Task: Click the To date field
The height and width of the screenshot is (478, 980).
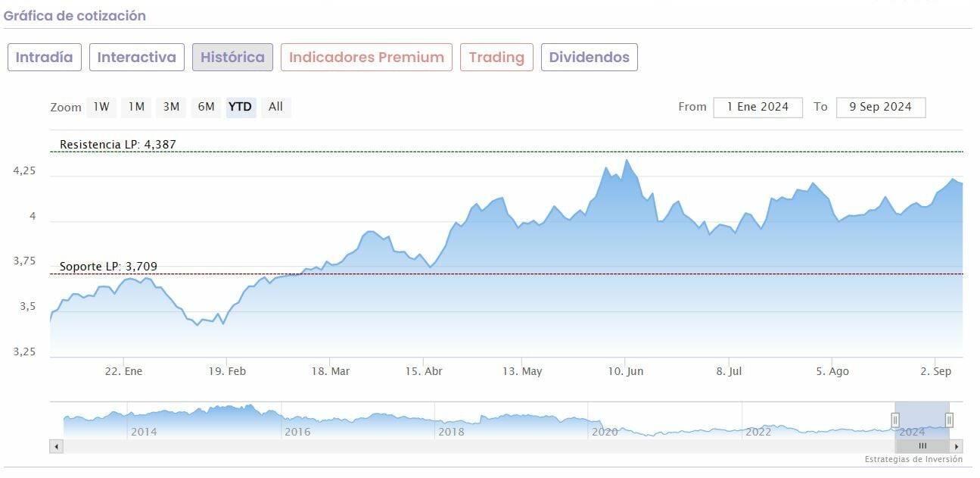Action: [880, 108]
